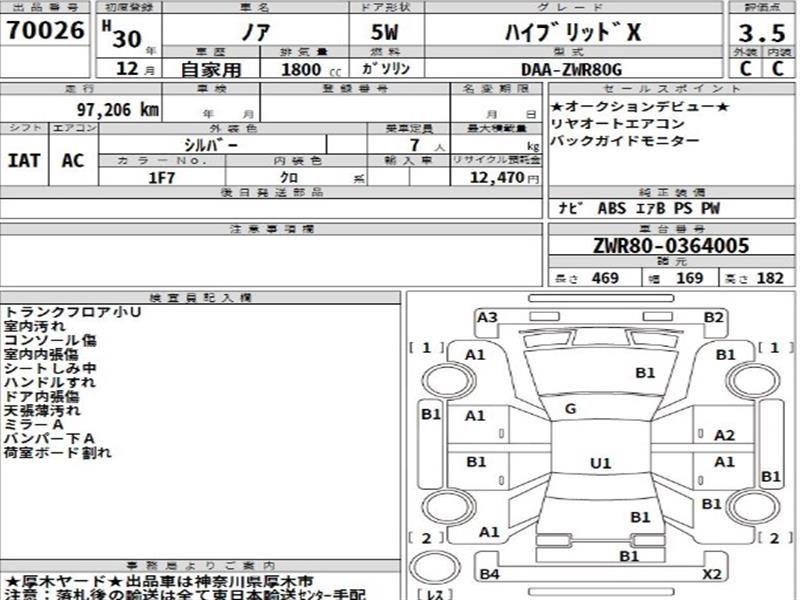The height and width of the screenshot is (600, 800).
Task: Select the car name ノア
Action: coord(255,32)
